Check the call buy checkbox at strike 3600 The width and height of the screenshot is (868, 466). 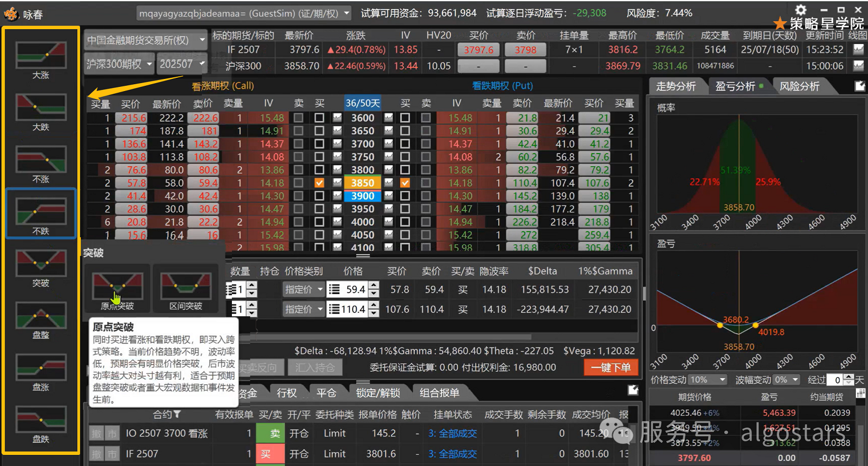pyautogui.click(x=319, y=118)
